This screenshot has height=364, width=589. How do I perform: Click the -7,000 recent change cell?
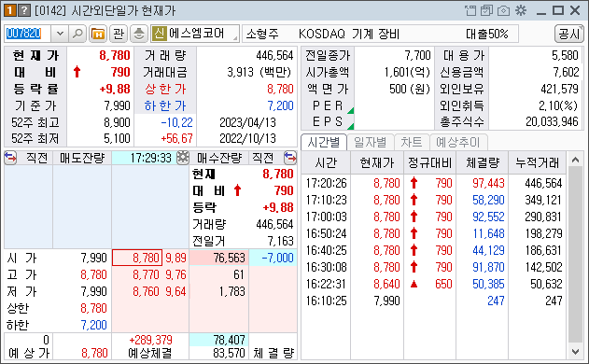click(273, 258)
